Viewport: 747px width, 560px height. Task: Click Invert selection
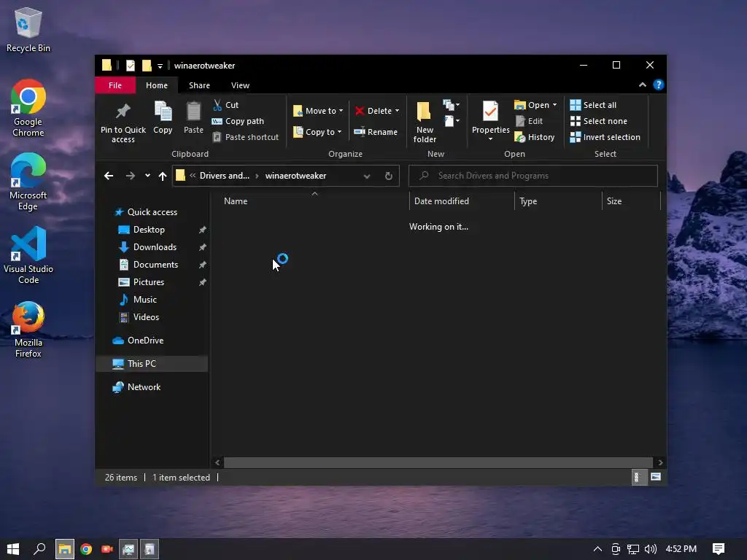pyautogui.click(x=605, y=137)
